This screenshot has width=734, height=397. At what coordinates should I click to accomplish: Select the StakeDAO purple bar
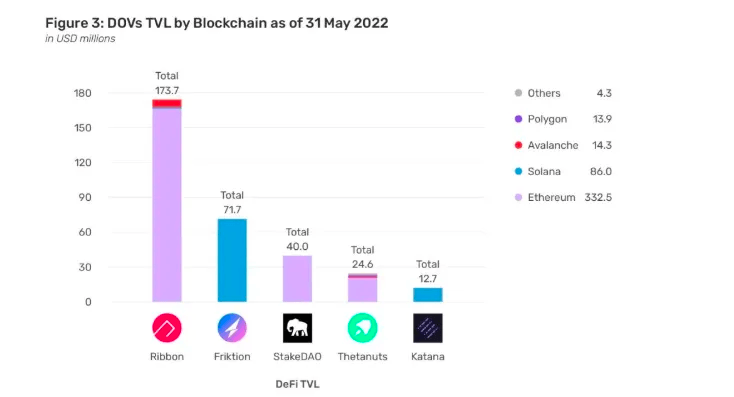297,279
